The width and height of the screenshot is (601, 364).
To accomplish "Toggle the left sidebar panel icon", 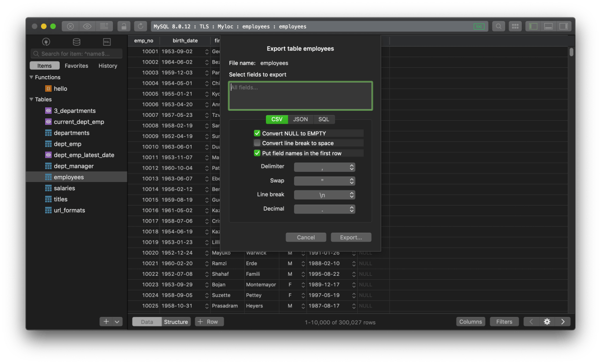I will click(533, 27).
